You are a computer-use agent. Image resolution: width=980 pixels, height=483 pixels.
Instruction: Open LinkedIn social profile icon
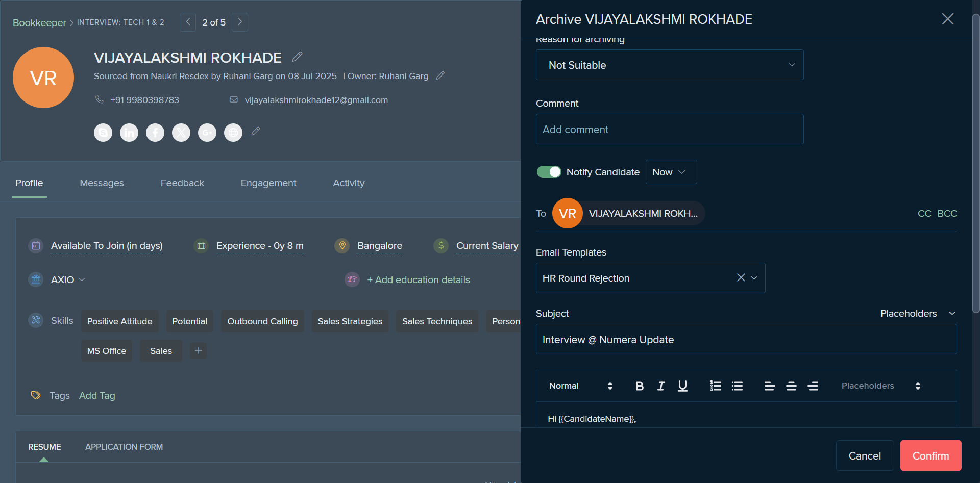tap(129, 133)
